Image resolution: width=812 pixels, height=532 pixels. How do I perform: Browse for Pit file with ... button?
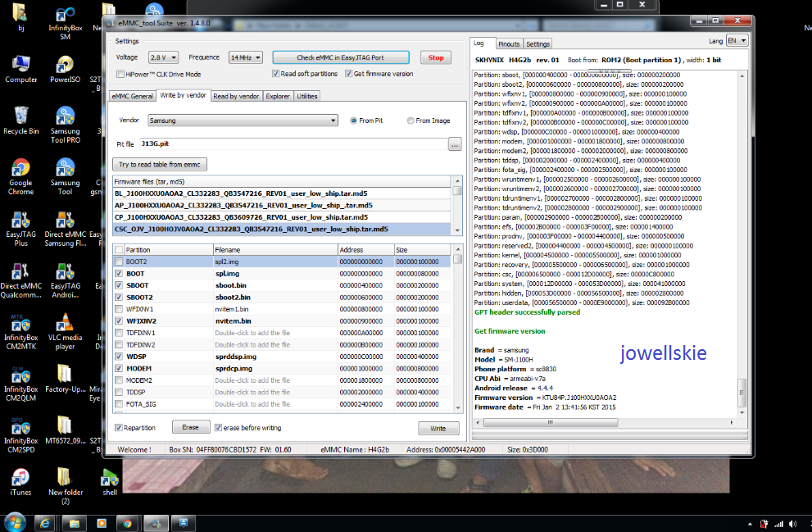click(455, 144)
